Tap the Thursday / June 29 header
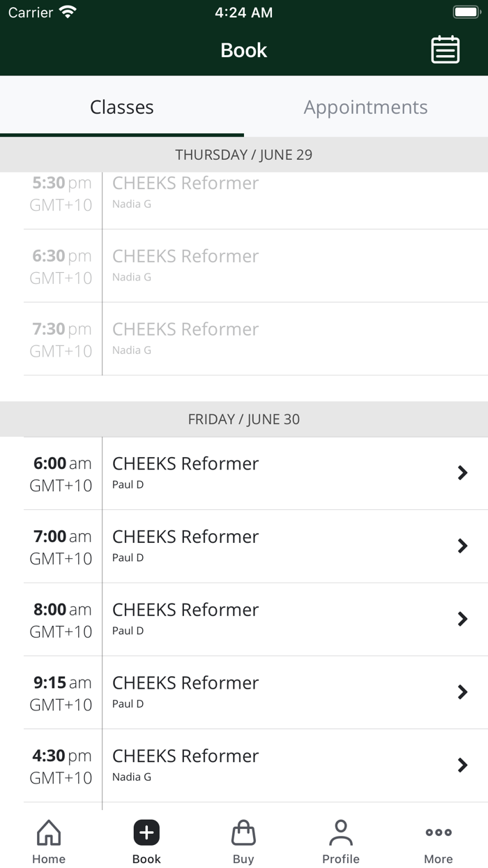Image resolution: width=488 pixels, height=868 pixels. pyautogui.click(x=244, y=154)
